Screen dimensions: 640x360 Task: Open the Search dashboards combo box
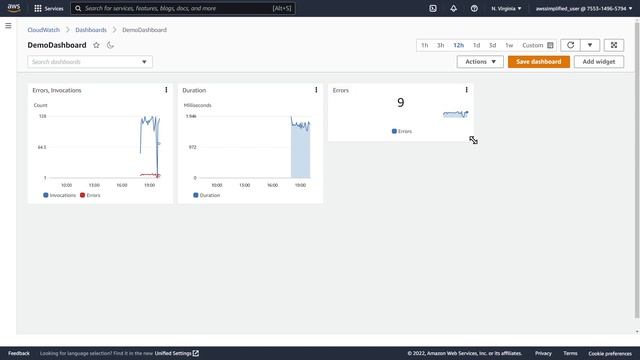90,62
